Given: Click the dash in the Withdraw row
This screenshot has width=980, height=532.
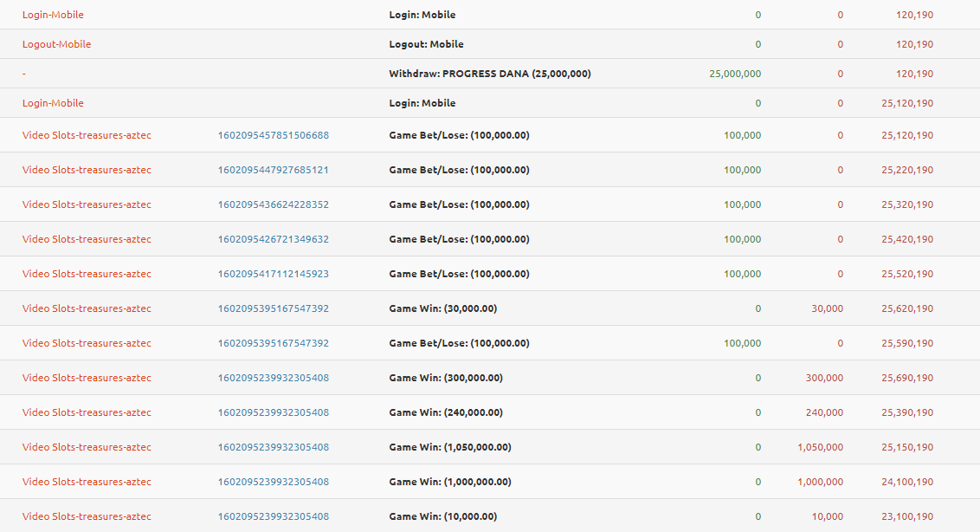Looking at the screenshot, I should (x=24, y=74).
